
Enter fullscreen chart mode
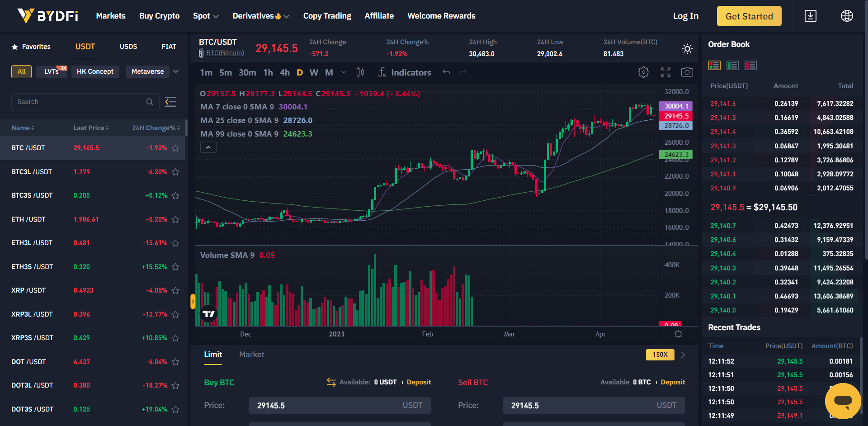click(x=665, y=72)
